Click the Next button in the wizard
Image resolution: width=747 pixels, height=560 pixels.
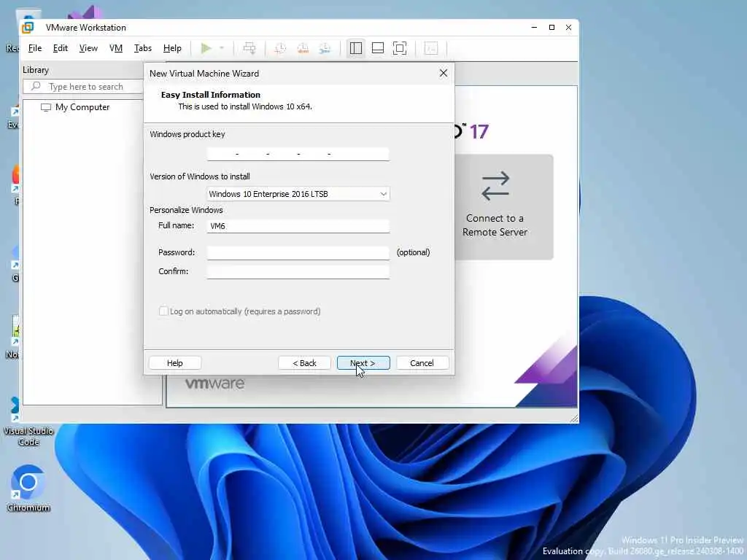tap(363, 363)
